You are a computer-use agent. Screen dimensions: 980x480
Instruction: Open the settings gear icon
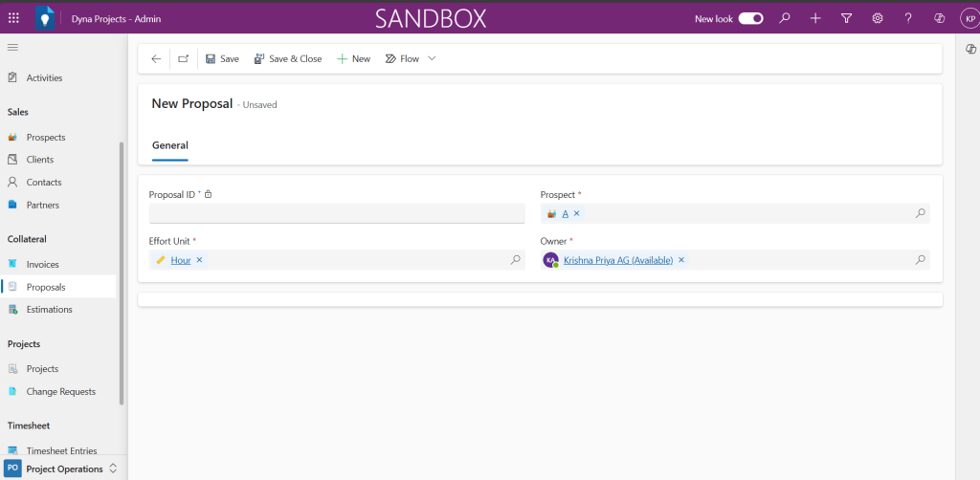coord(877,18)
